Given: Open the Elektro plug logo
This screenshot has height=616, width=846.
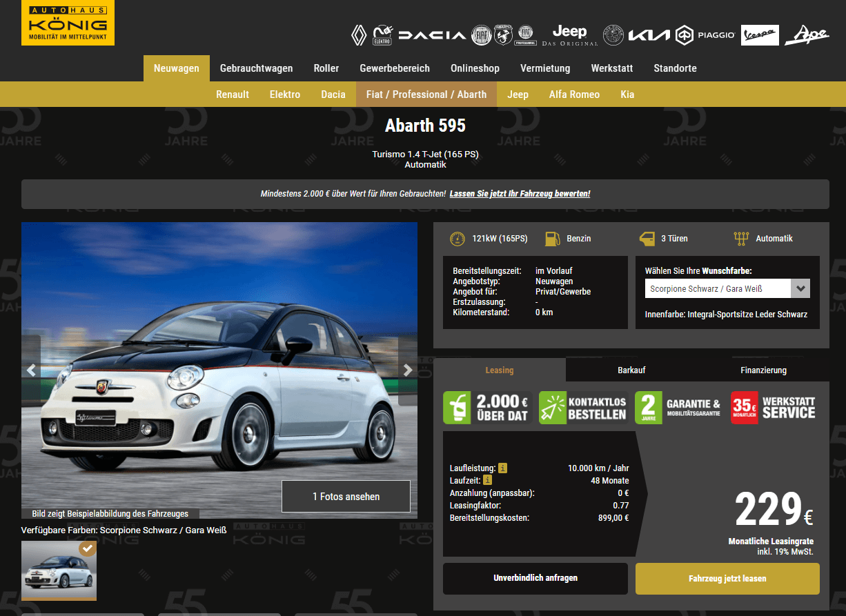Looking at the screenshot, I should [x=382, y=34].
